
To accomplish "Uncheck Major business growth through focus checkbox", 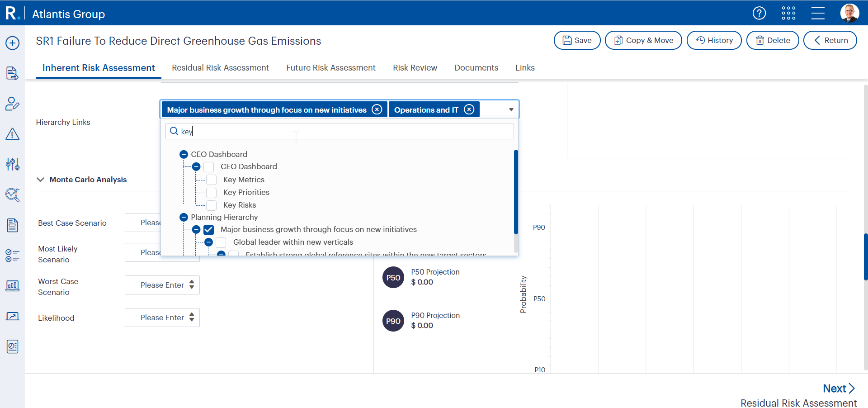I will click(208, 230).
